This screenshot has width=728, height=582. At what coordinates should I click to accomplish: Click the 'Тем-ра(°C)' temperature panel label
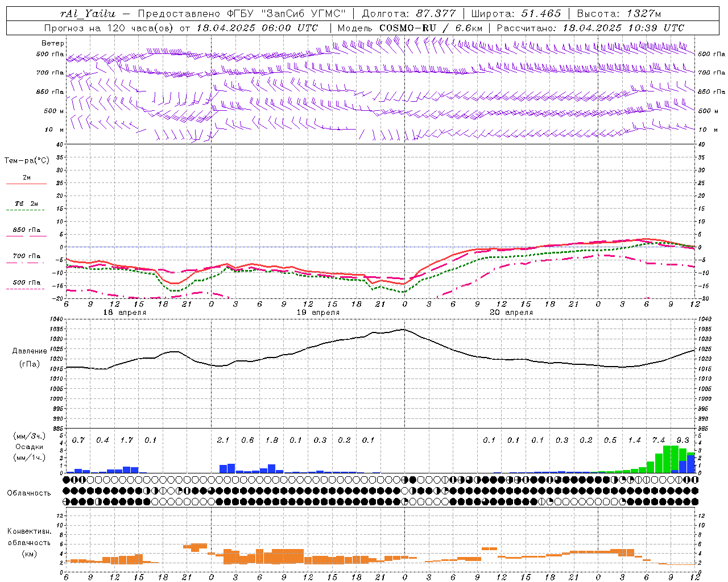click(27, 160)
